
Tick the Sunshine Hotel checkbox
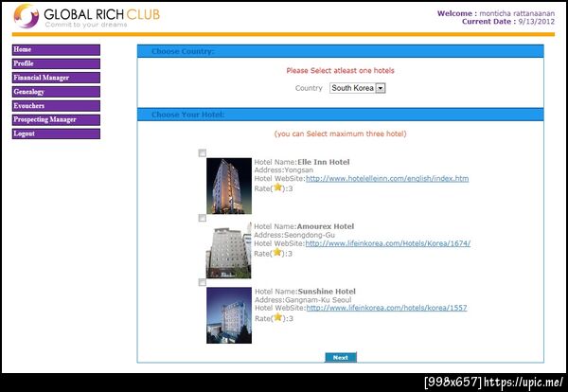click(203, 282)
